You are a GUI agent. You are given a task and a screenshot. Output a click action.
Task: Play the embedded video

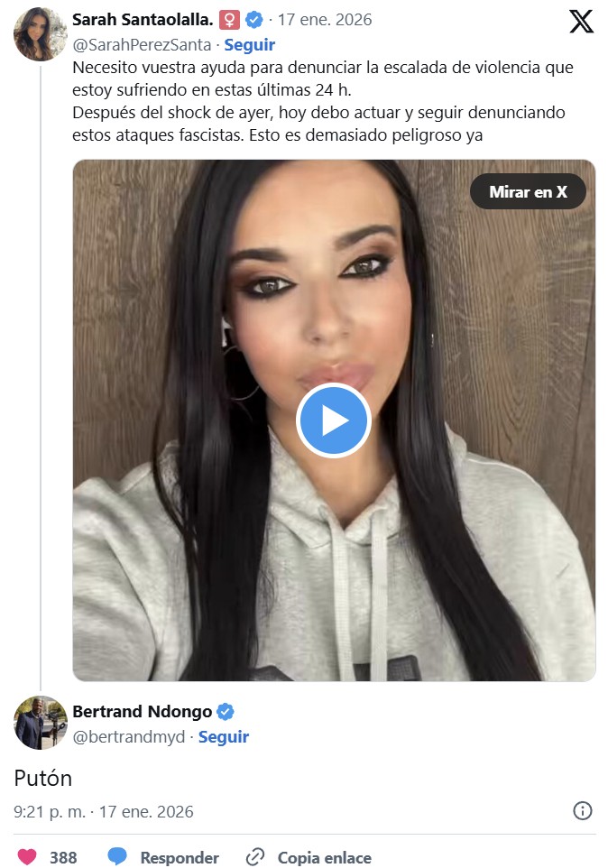pyautogui.click(x=334, y=420)
